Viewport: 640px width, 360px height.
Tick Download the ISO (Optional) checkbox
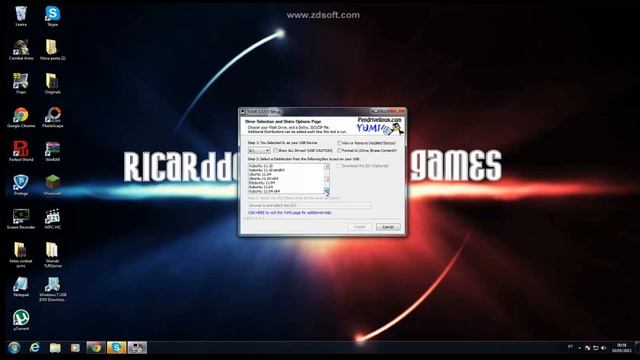(339, 166)
